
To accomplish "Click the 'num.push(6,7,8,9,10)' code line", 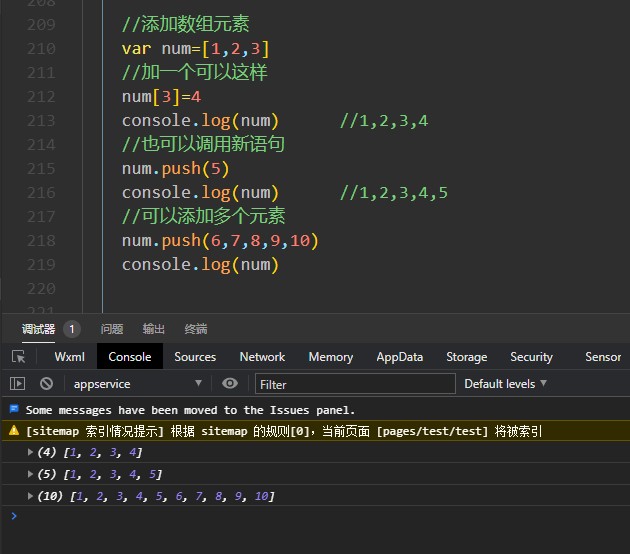I will 220,241.
